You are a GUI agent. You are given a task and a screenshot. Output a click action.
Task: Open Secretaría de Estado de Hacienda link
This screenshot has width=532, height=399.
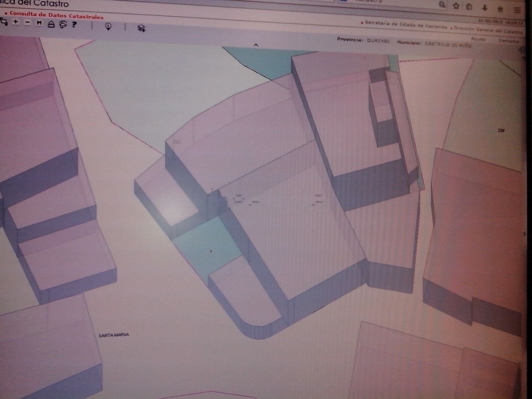click(405, 24)
